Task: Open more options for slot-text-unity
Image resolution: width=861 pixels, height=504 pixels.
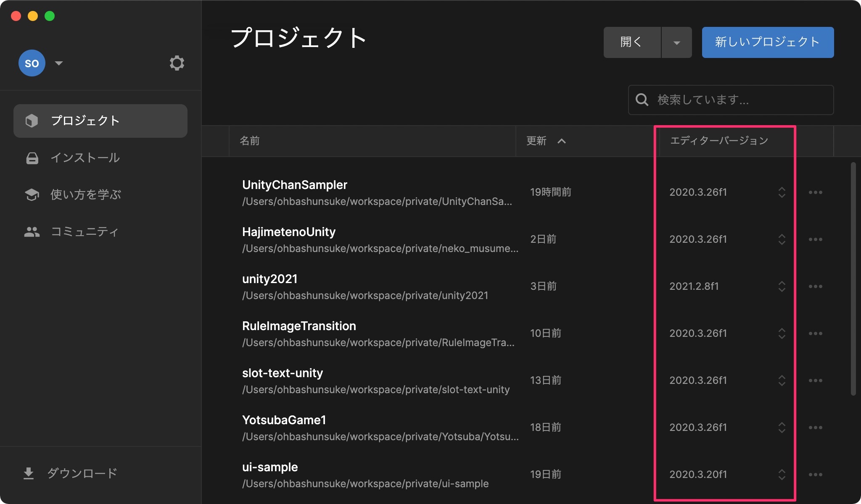Action: 815,381
